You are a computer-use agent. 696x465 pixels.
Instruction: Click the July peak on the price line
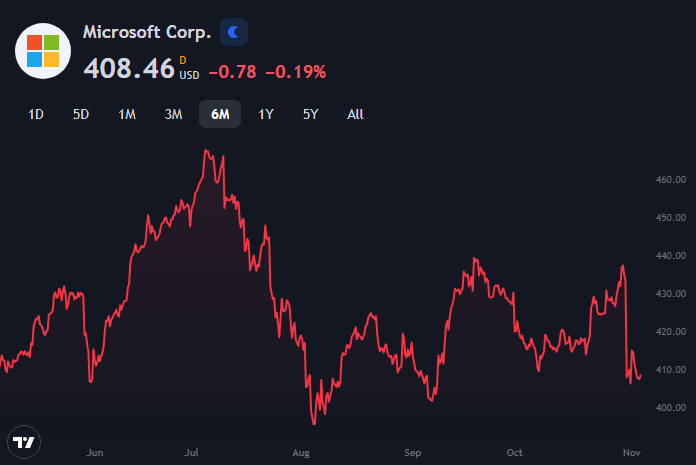tap(206, 151)
